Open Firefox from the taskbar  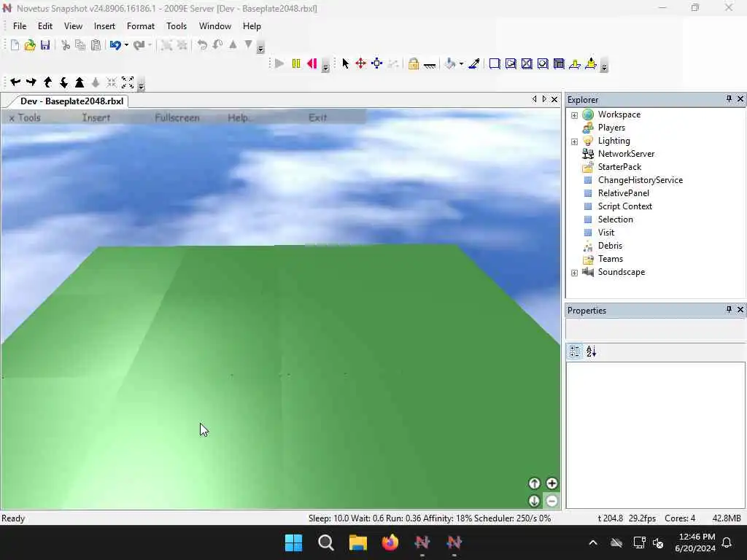pos(390,542)
